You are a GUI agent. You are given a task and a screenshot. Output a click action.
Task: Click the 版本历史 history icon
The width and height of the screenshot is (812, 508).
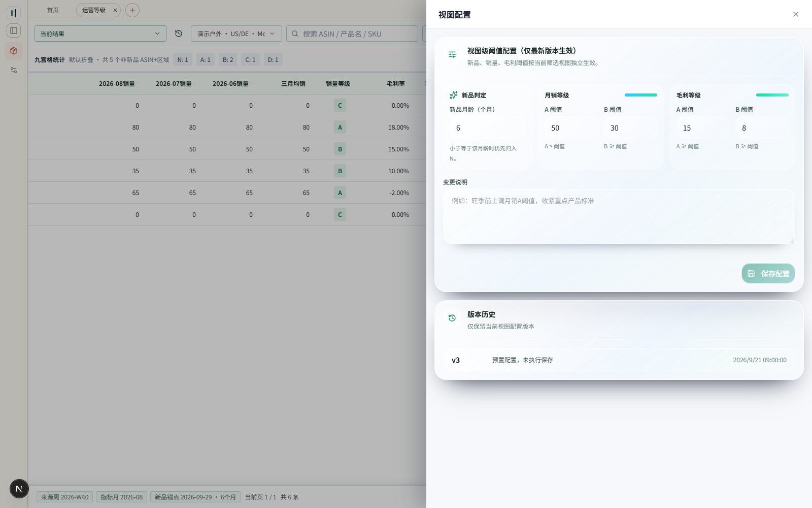click(452, 318)
